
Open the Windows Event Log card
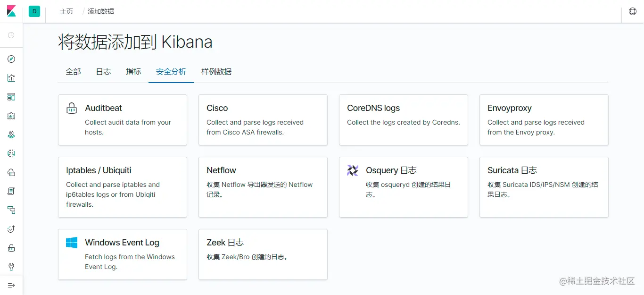coord(123,254)
